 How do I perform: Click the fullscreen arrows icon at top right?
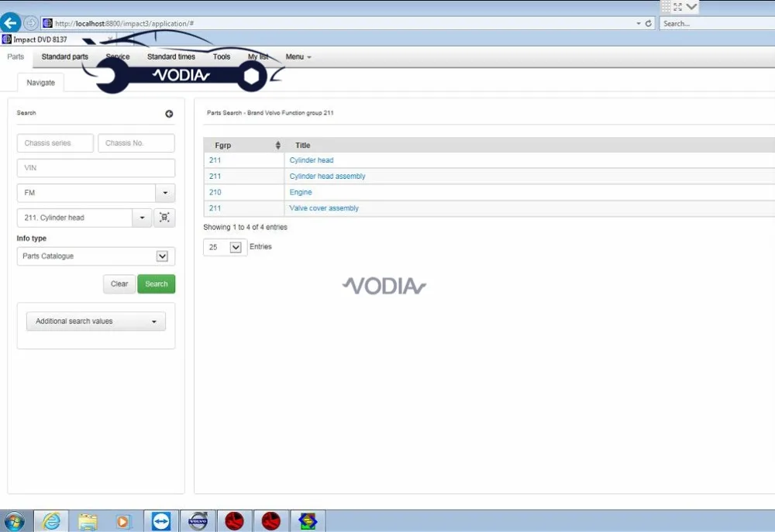click(x=677, y=7)
